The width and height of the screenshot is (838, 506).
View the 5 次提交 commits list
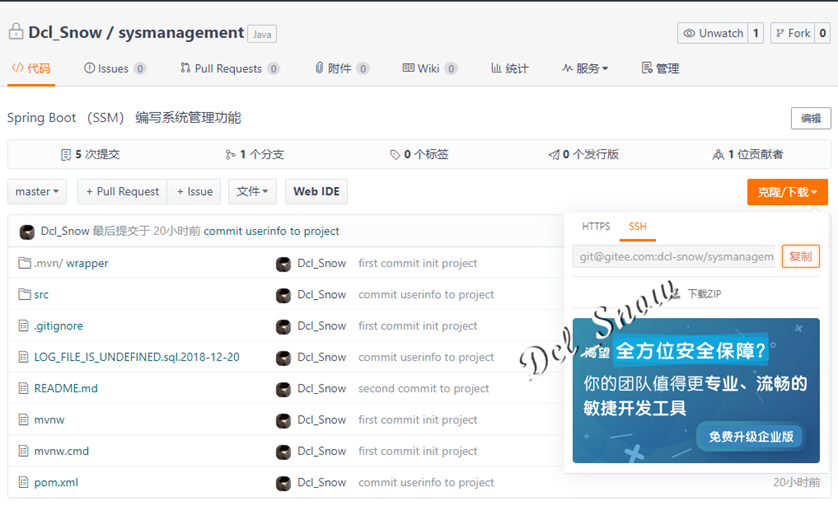tap(90, 154)
